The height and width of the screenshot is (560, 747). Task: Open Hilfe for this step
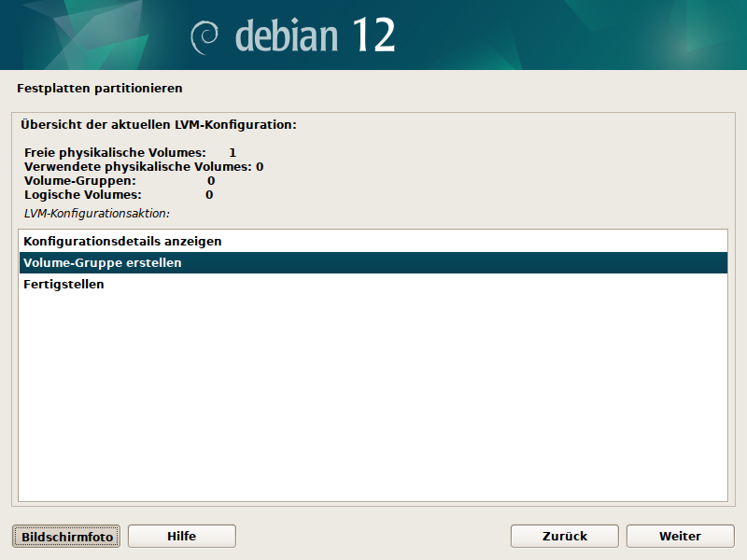[181, 536]
